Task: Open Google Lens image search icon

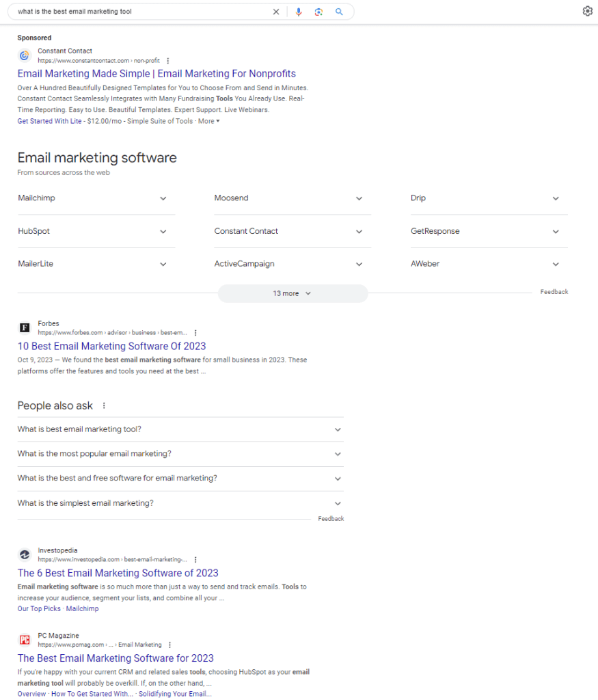Action: pyautogui.click(x=318, y=12)
